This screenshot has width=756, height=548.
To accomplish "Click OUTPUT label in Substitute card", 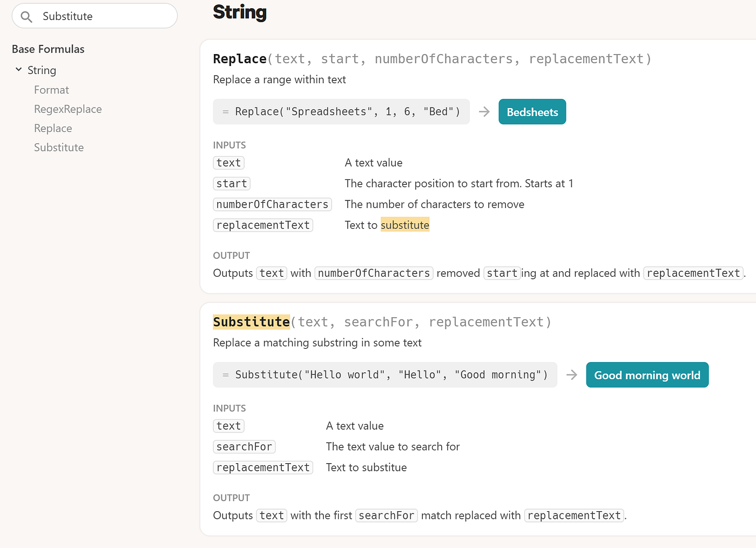I will 231,498.
